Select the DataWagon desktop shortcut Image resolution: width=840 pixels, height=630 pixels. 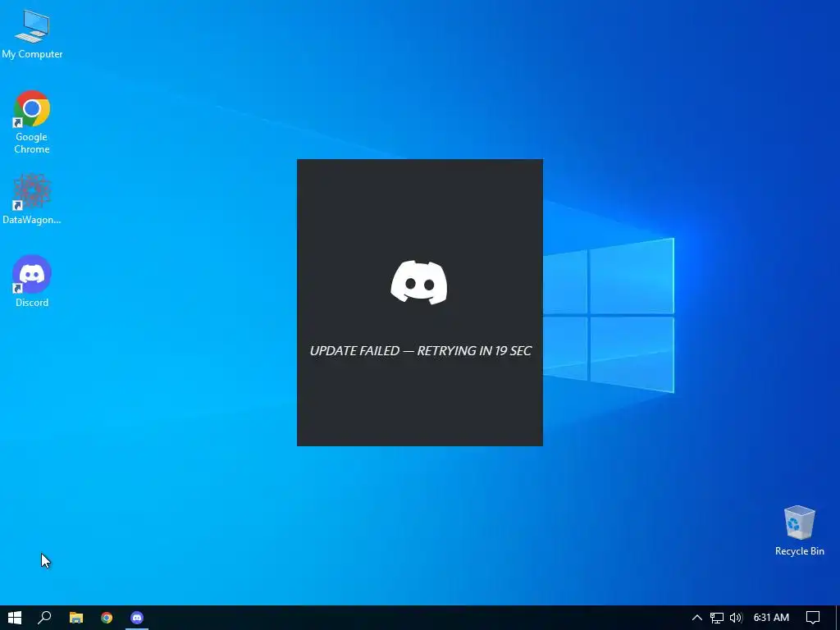[x=32, y=199]
